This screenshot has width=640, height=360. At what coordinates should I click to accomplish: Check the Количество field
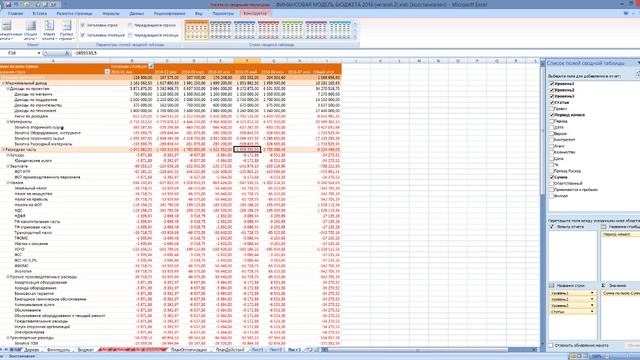(x=552, y=152)
